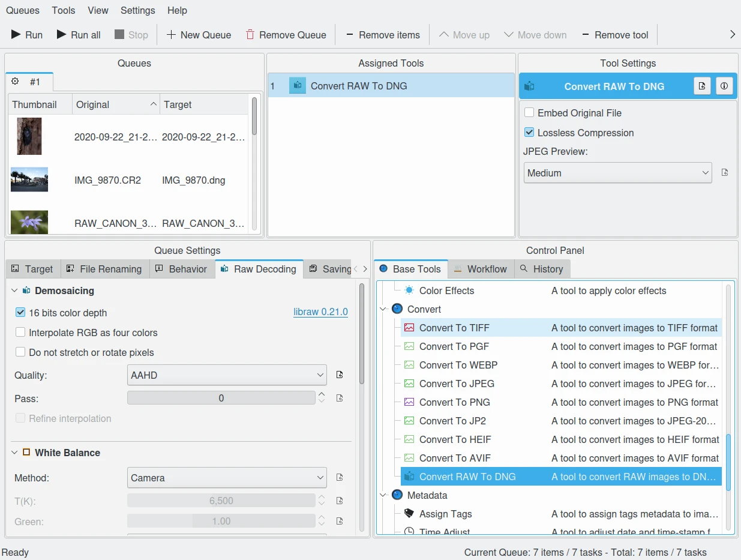The width and height of the screenshot is (741, 560).
Task: Click the libraw 0.21.0 link
Action: click(320, 312)
